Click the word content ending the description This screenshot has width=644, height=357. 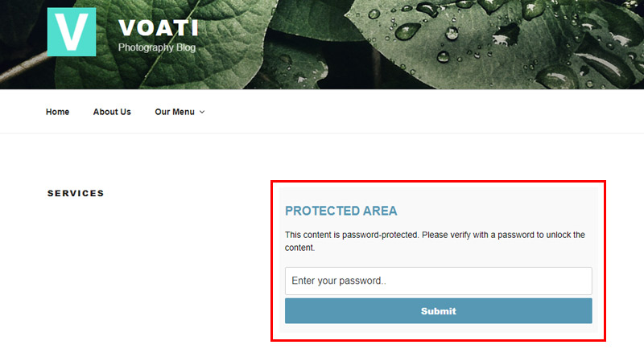(299, 248)
